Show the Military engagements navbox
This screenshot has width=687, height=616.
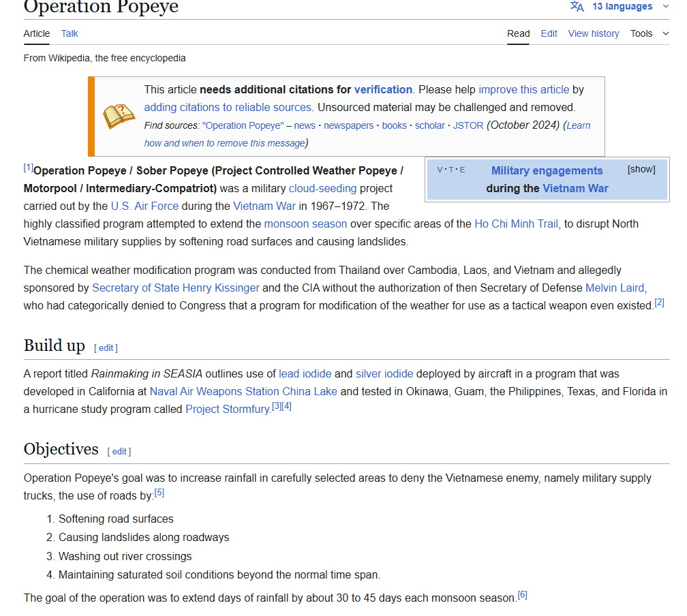point(641,170)
